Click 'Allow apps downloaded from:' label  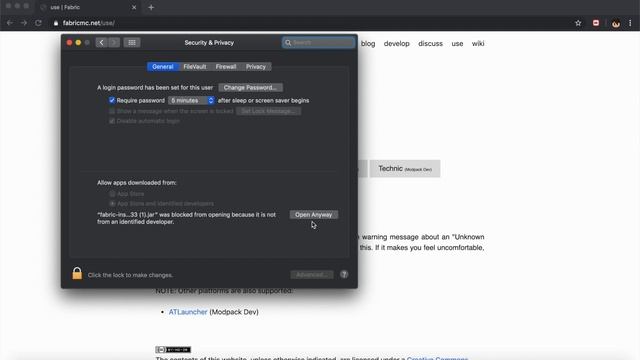(x=137, y=182)
